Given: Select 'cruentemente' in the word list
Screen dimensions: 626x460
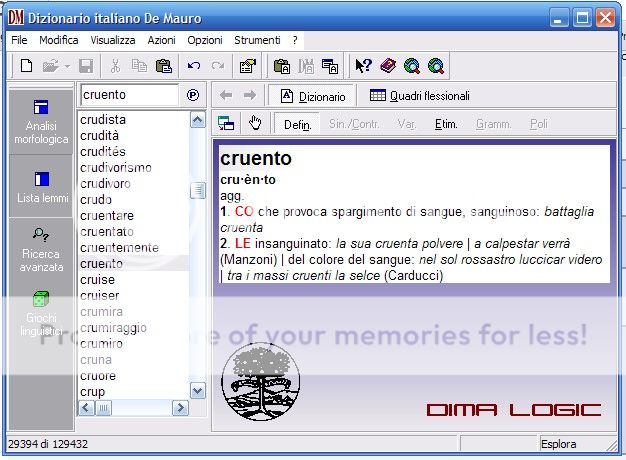Looking at the screenshot, I should click(x=119, y=248).
